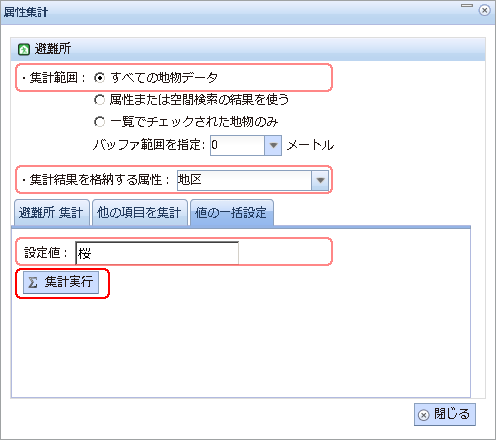Switch to 他の項目を集計 tab

point(140,212)
